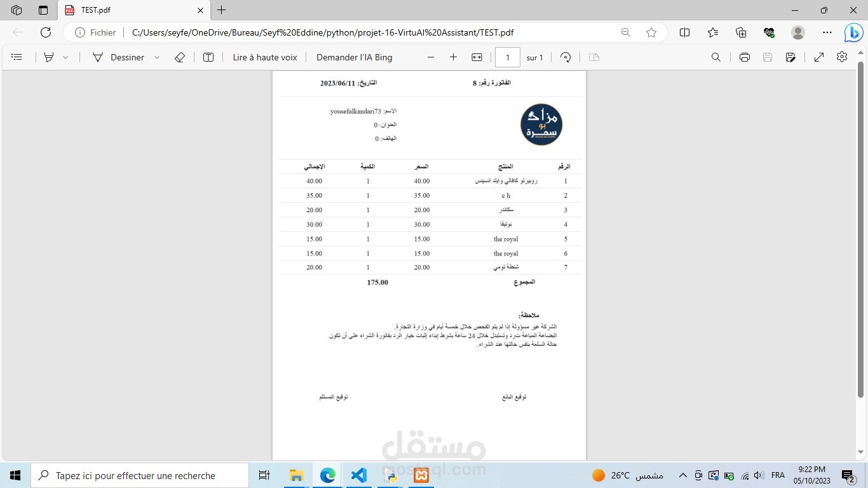Click the invoice logo image
Screen dimensions: 868x488
[541, 125]
